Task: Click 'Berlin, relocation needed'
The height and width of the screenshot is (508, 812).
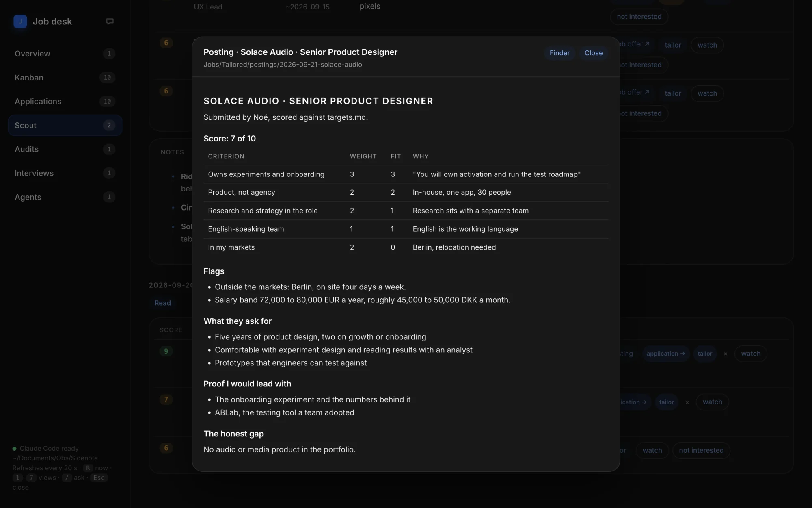Action: click(454, 247)
